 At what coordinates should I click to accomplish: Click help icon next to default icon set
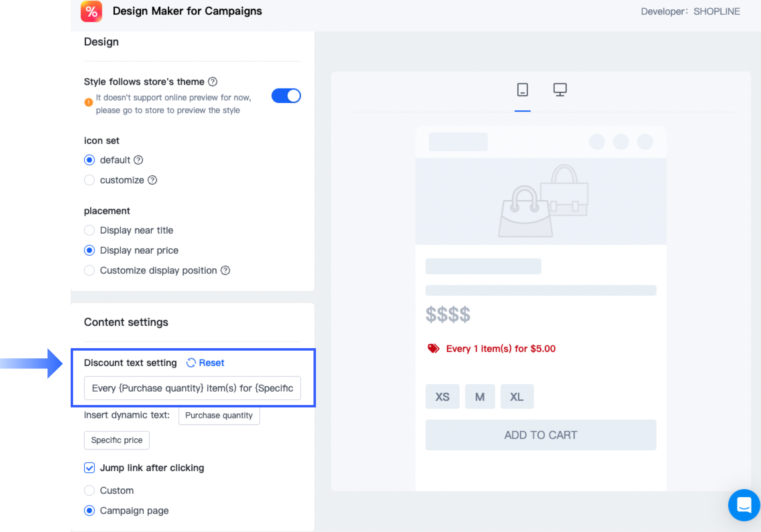[138, 160]
